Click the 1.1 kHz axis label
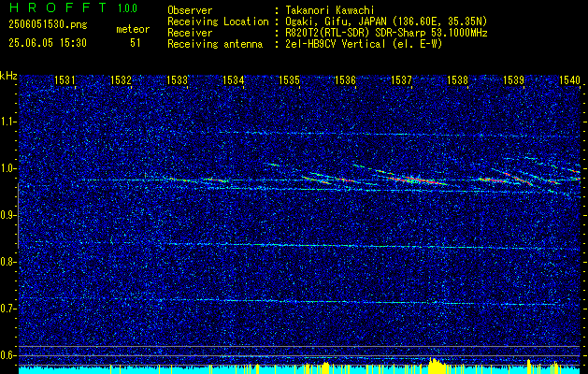This screenshot has width=588, height=374. 8,122
